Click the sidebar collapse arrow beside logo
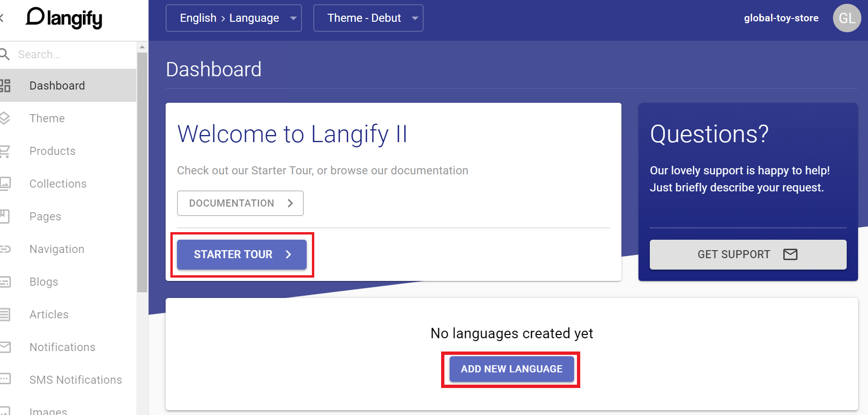Screen dimensions: 868x415 [x=1, y=18]
